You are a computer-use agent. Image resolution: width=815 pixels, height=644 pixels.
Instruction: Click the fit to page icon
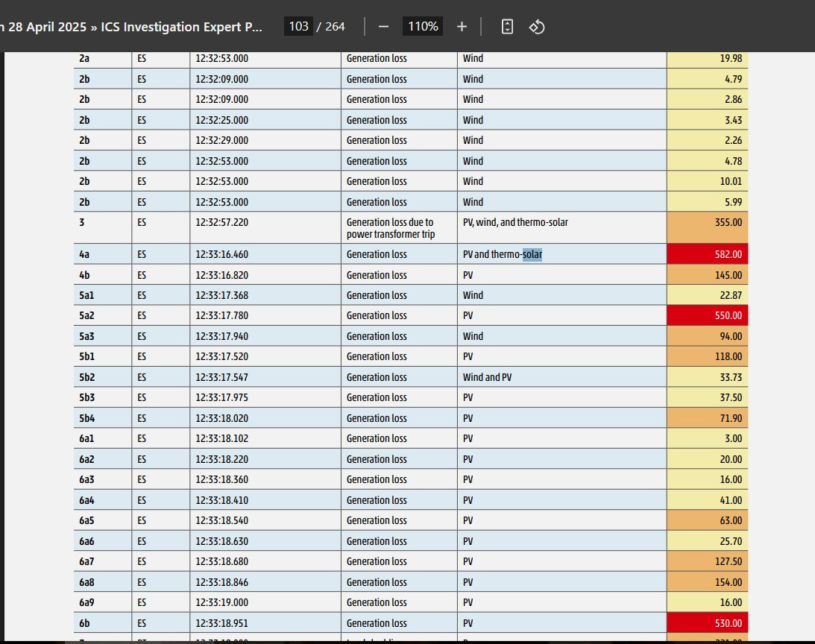tap(507, 27)
